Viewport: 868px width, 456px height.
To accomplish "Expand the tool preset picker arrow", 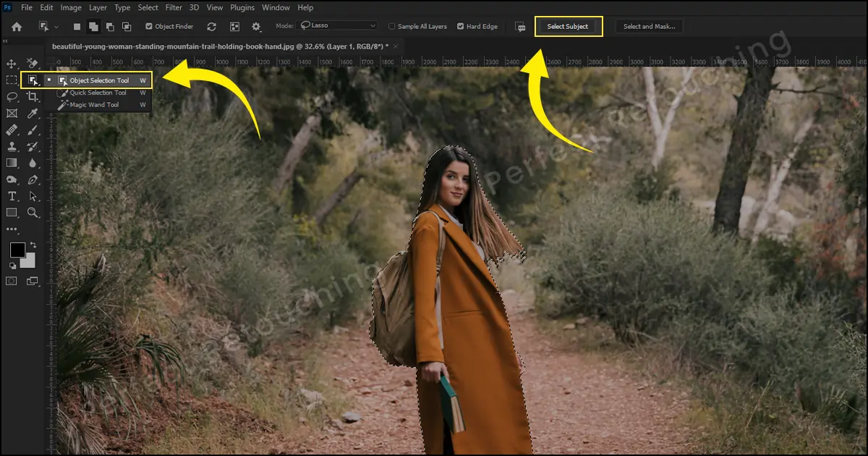I will click(56, 27).
